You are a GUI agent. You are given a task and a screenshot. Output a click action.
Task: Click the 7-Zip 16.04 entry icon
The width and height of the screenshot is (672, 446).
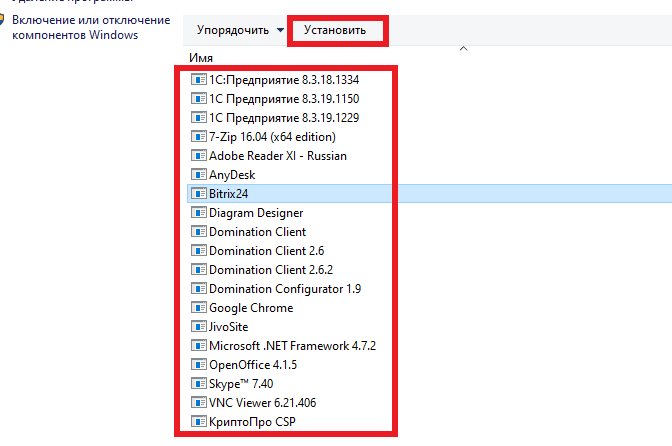click(199, 137)
